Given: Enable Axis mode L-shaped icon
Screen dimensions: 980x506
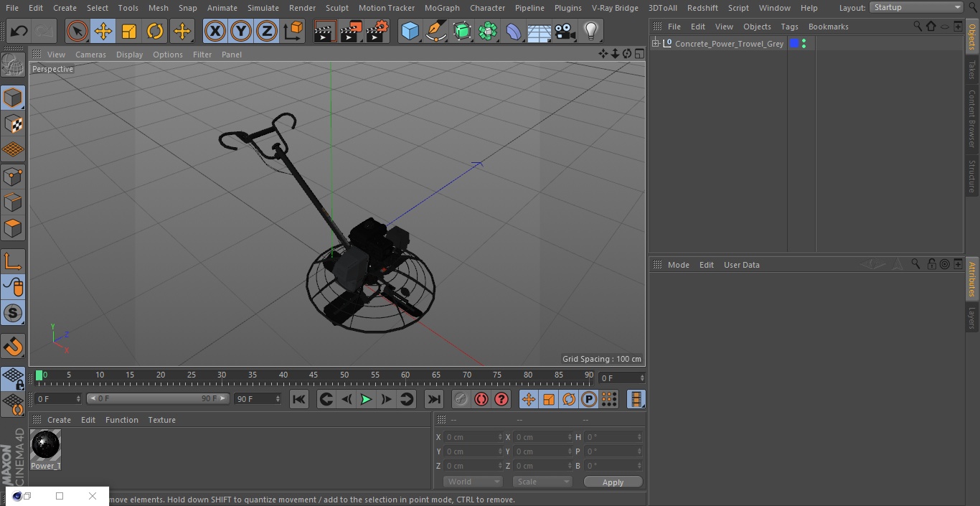Looking at the screenshot, I should point(13,261).
